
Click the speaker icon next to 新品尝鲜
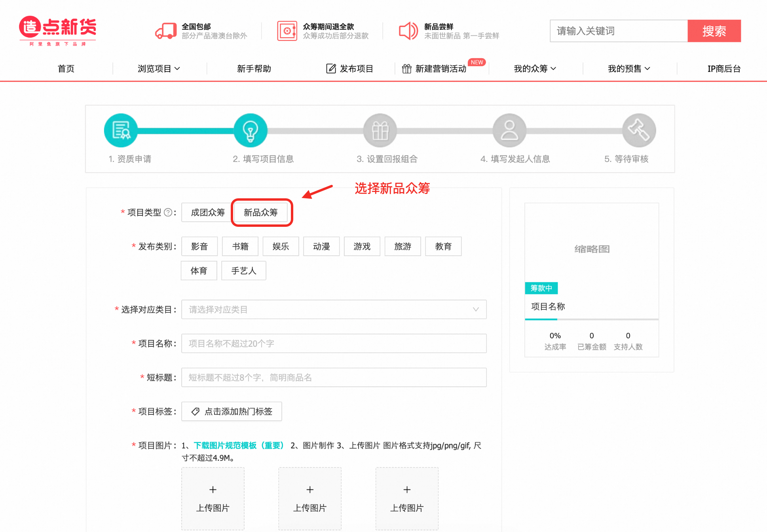pos(408,30)
